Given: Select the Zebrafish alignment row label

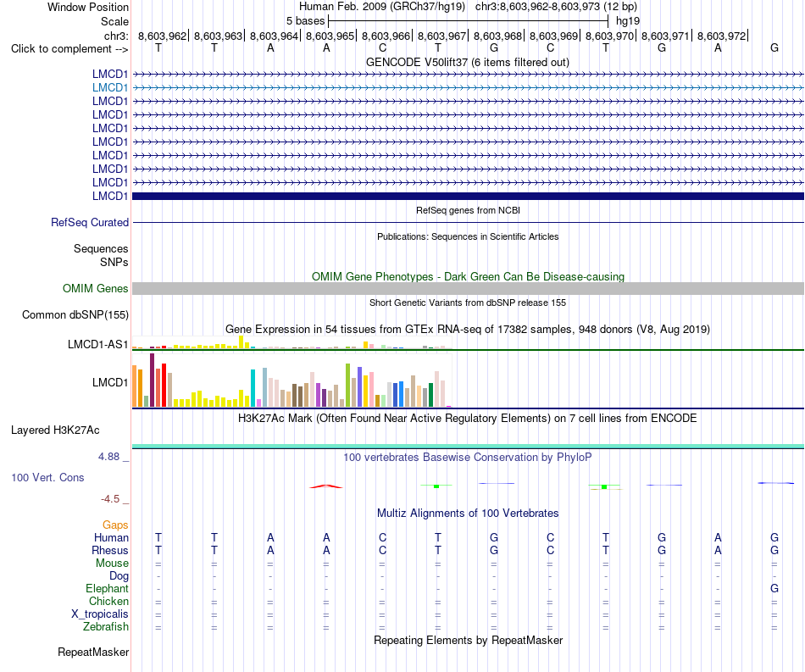Looking at the screenshot, I should [x=106, y=627].
